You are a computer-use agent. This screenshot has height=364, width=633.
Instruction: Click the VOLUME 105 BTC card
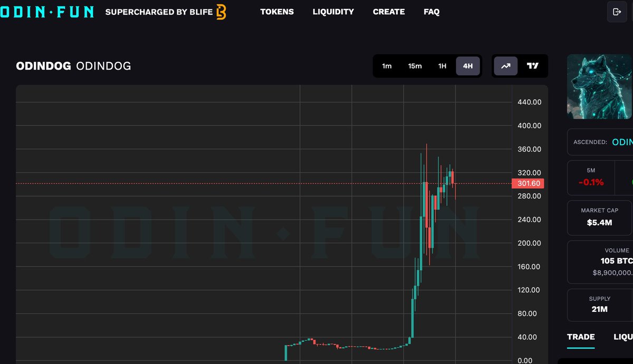click(600, 262)
